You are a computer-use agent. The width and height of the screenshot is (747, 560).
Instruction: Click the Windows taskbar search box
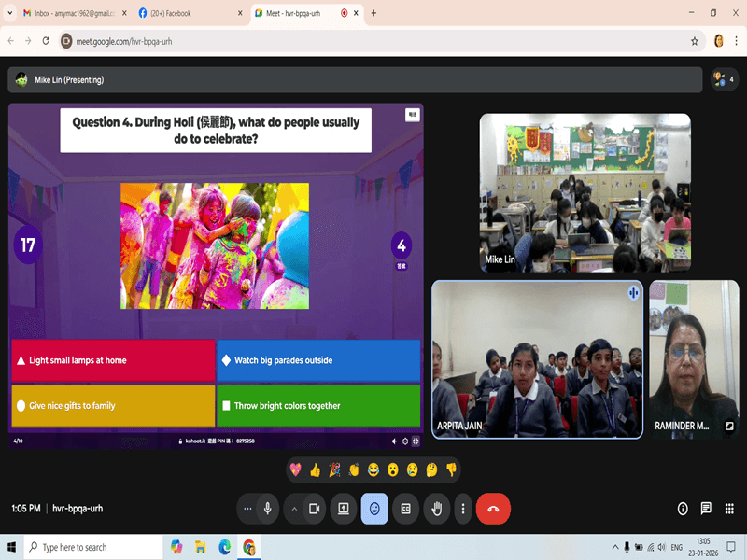tap(93, 547)
